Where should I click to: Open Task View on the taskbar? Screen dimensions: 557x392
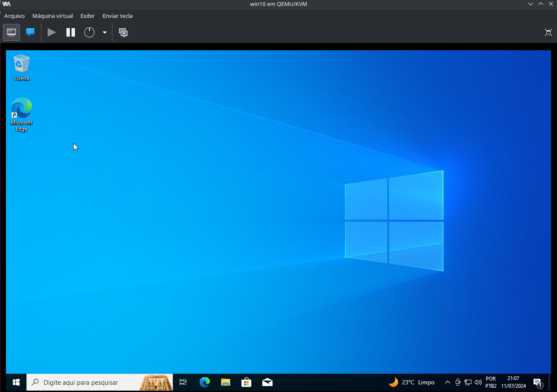(x=183, y=382)
